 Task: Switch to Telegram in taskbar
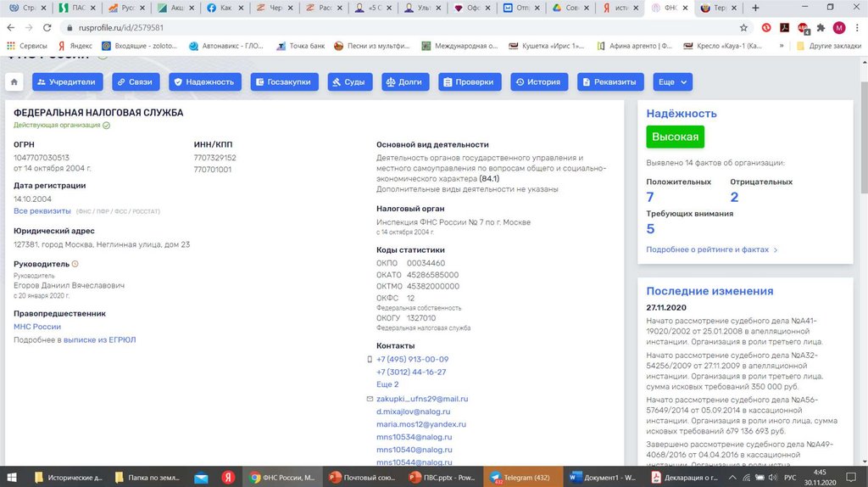(x=522, y=477)
